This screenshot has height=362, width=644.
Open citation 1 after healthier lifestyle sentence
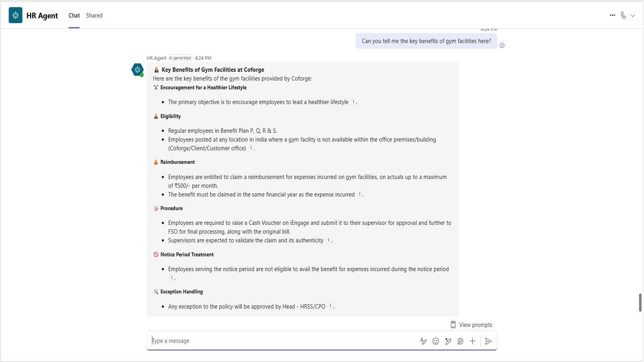click(x=353, y=102)
